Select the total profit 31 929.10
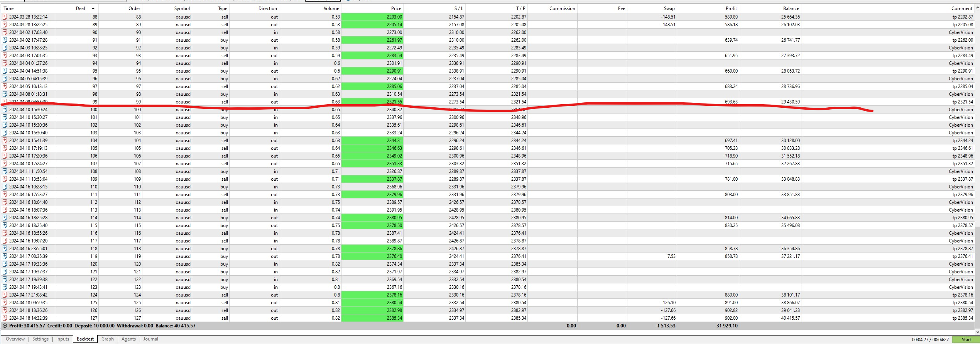Viewport: 980px width, 344px height. point(727,326)
